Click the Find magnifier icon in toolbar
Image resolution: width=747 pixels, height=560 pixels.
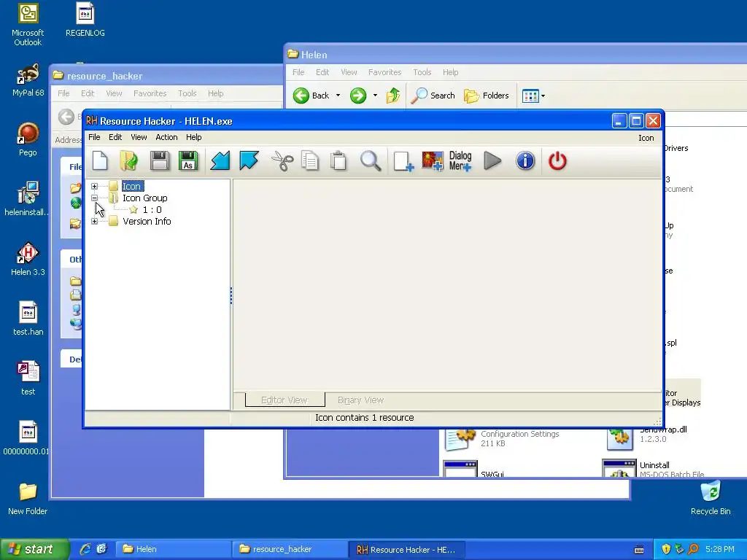coord(370,160)
